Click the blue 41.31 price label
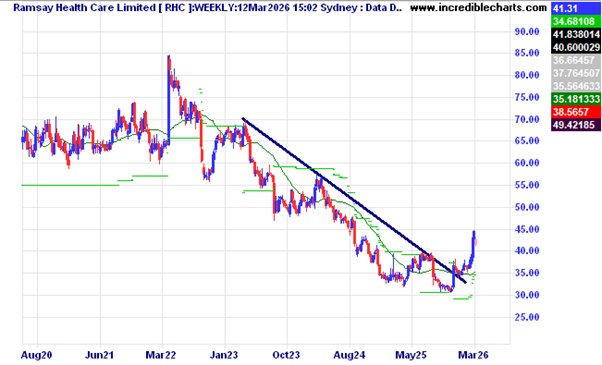 (576, 8)
